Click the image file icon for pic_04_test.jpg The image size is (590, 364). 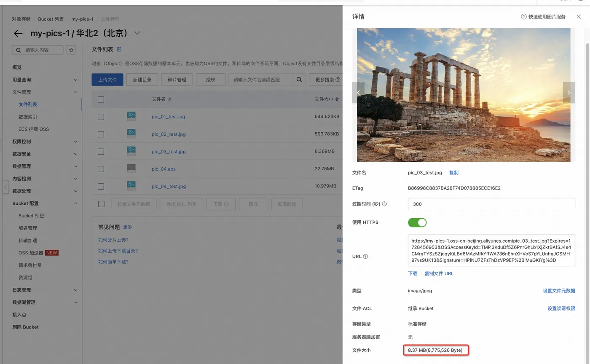point(131,186)
